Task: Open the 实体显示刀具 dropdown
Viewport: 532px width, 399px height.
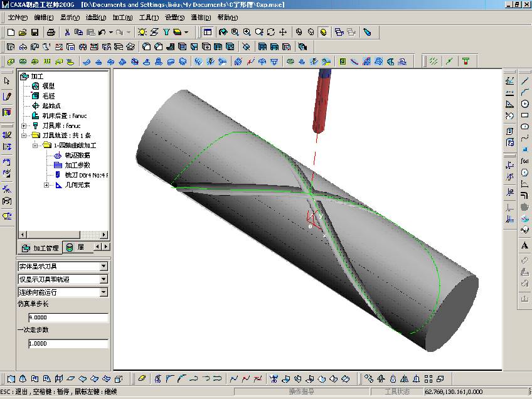Action: point(104,266)
